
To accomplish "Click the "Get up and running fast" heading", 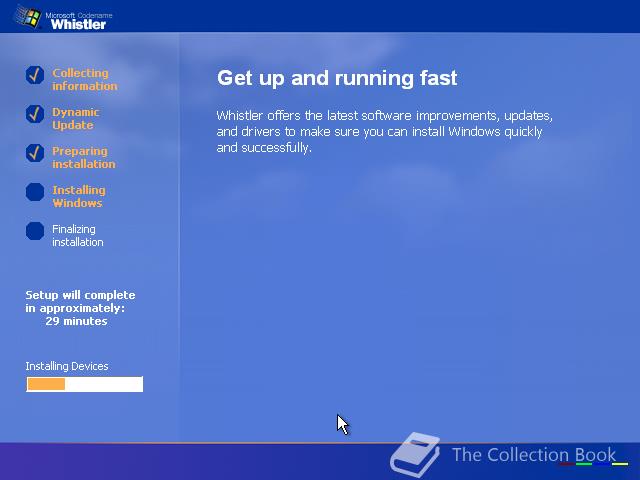I will [337, 78].
